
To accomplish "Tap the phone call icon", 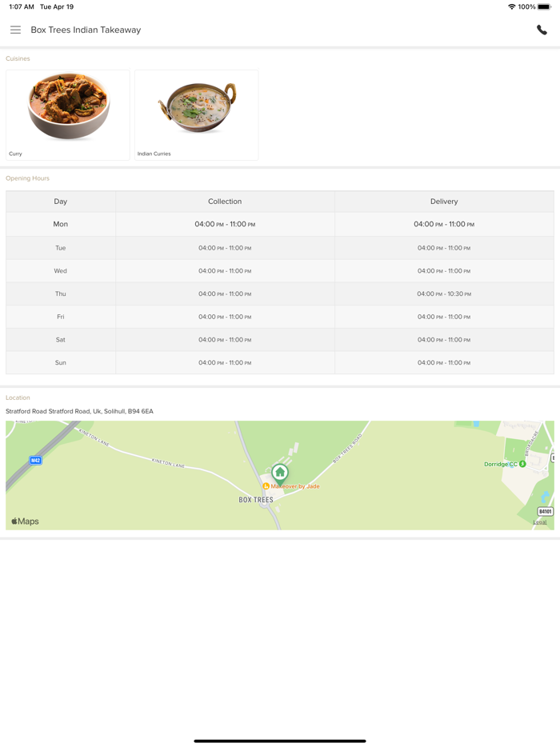I will (x=542, y=30).
